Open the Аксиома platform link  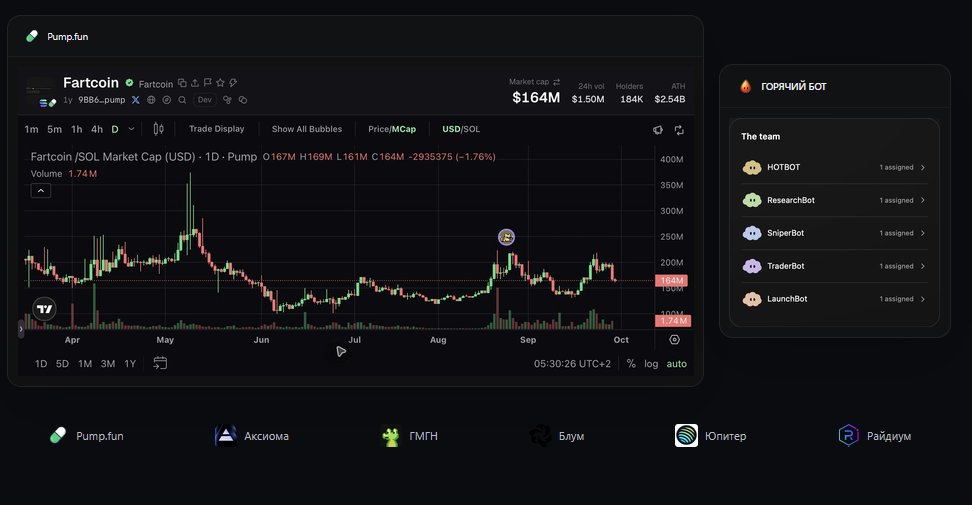tap(251, 436)
